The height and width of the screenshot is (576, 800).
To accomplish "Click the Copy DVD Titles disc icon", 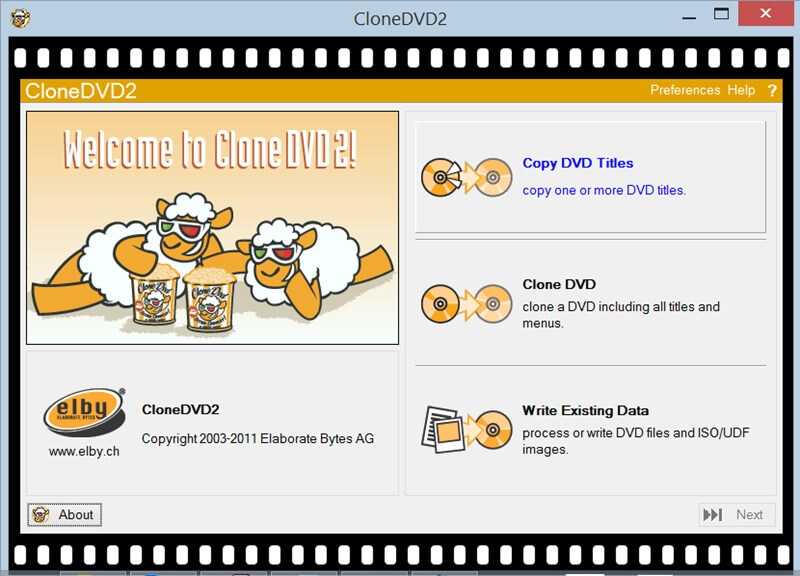I will [x=466, y=178].
